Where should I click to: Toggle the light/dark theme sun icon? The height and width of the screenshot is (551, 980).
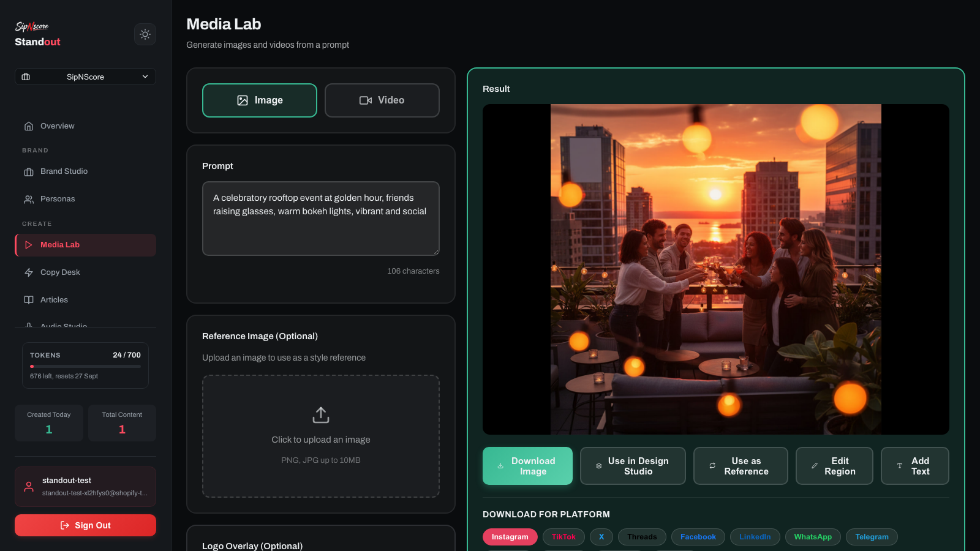click(x=145, y=34)
